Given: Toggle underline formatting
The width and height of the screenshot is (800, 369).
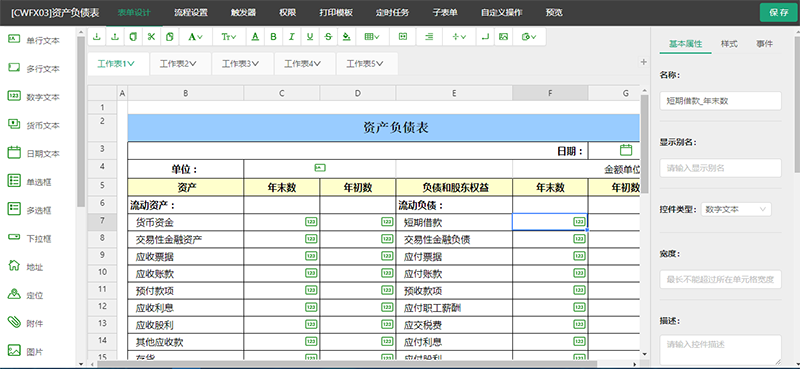Looking at the screenshot, I should [x=310, y=37].
